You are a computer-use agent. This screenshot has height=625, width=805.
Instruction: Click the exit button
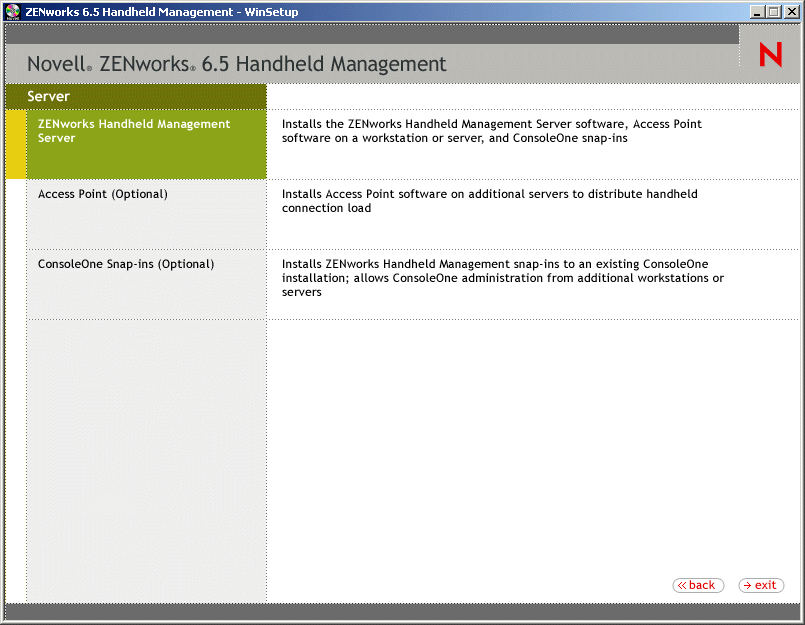(x=760, y=585)
